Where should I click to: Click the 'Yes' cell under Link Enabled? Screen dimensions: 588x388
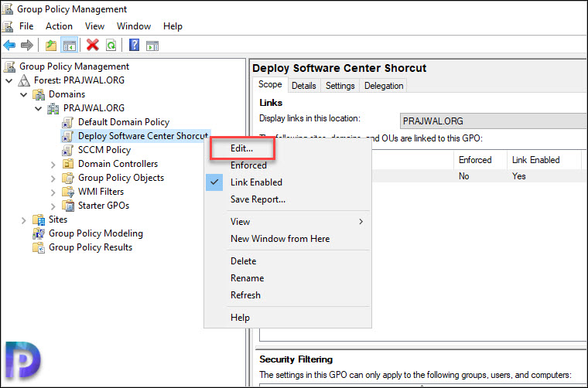(x=519, y=176)
